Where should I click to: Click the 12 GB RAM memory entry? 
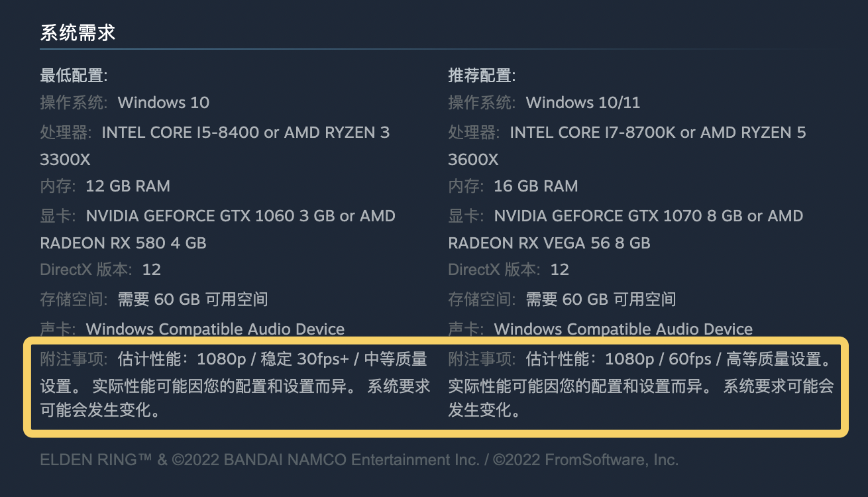point(127,186)
